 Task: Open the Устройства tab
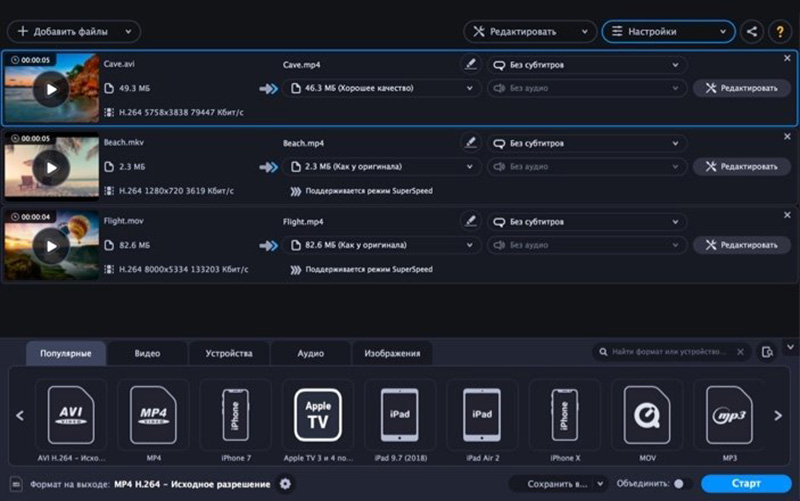(x=229, y=353)
